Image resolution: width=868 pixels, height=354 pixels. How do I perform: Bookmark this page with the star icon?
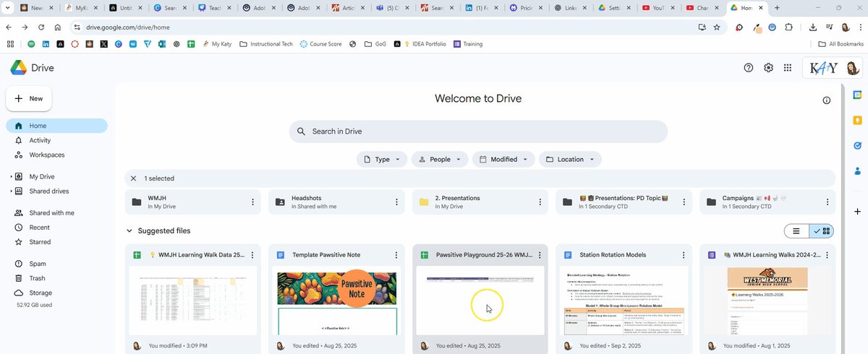(x=717, y=27)
